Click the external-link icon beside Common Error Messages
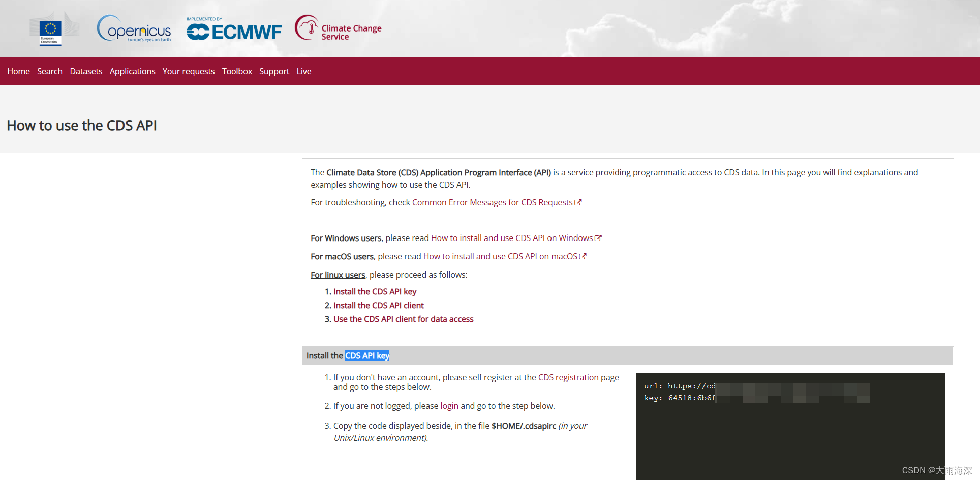The width and height of the screenshot is (980, 480). 579,202
